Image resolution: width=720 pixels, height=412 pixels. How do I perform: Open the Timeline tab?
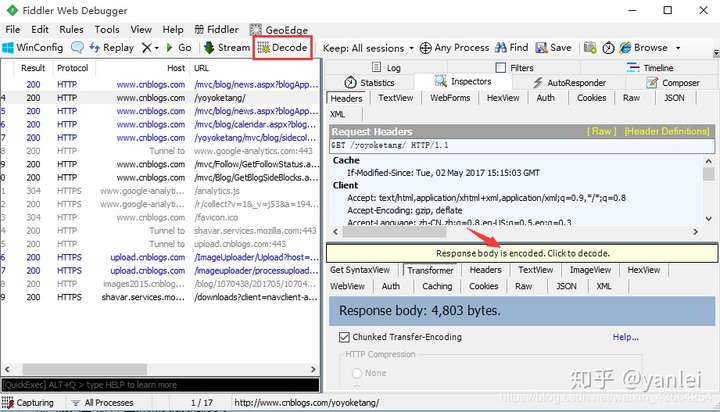click(x=650, y=68)
